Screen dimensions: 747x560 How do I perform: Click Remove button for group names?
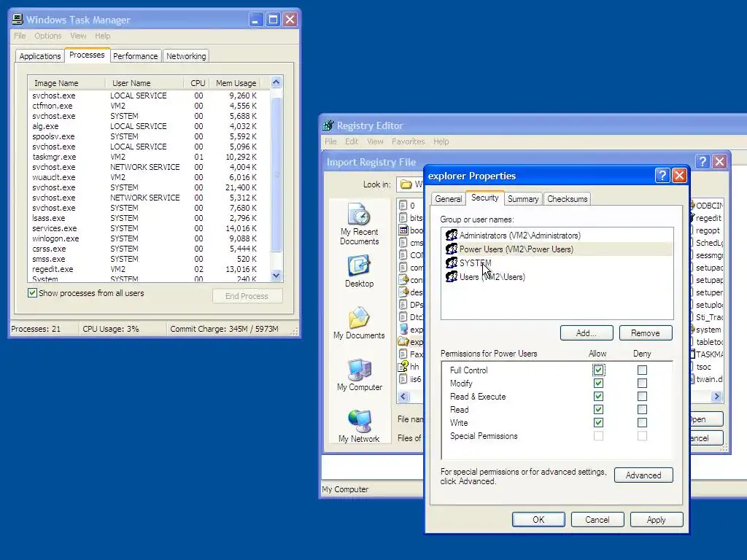(x=646, y=332)
